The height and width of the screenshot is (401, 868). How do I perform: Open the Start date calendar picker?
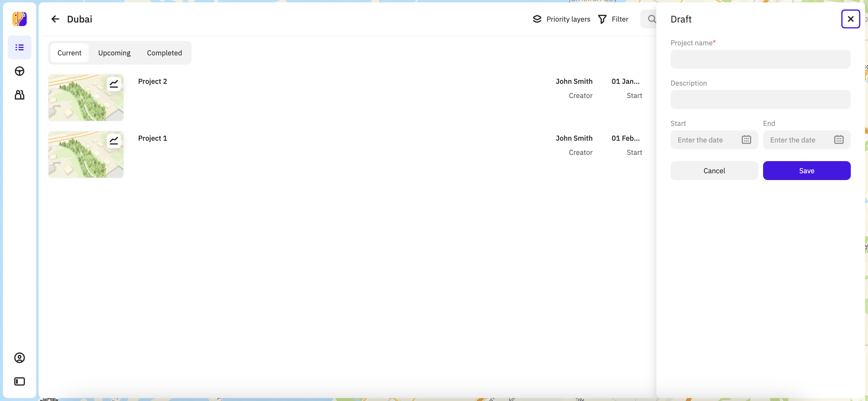pyautogui.click(x=746, y=140)
